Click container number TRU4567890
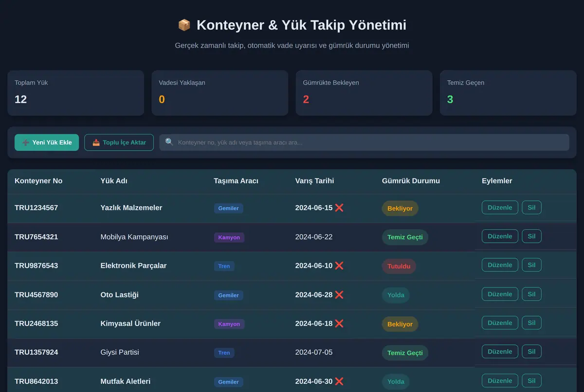The width and height of the screenshot is (584, 392). [x=36, y=295]
